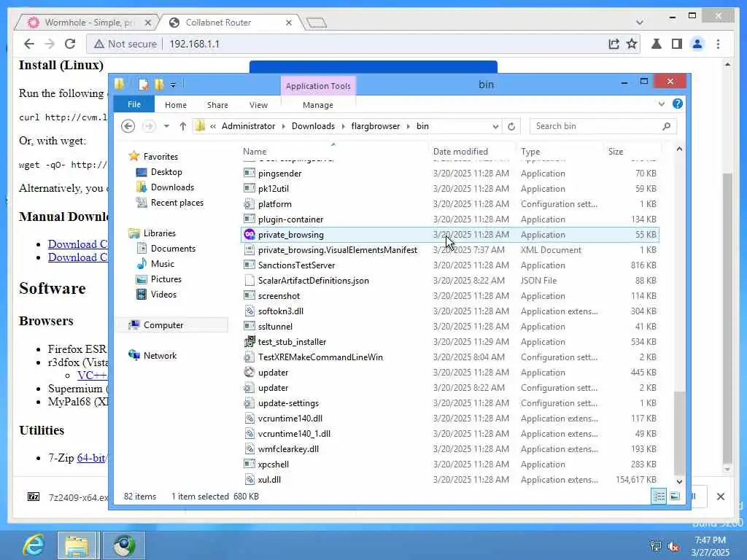Select Desktop in the Favorites pane
Screen dimensions: 747x560
click(166, 172)
